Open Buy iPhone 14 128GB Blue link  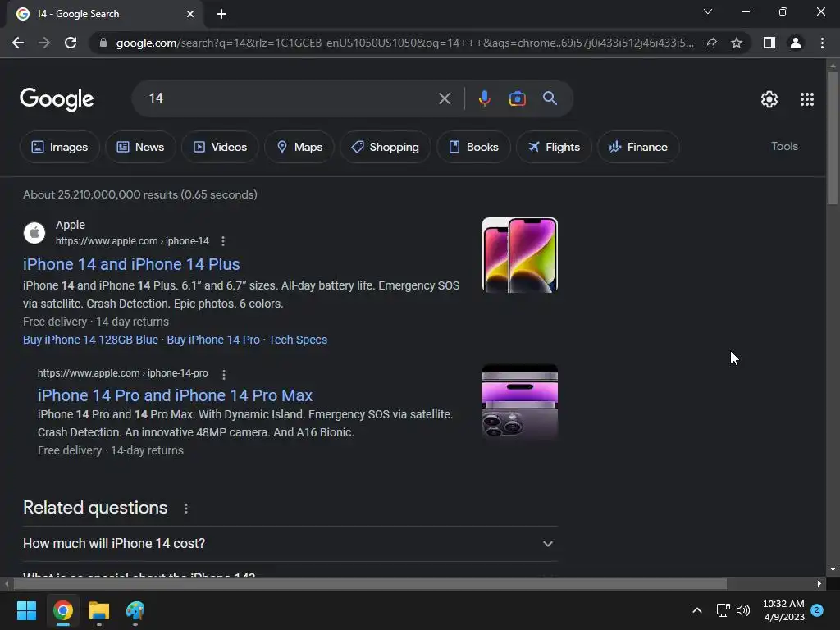[x=90, y=340]
